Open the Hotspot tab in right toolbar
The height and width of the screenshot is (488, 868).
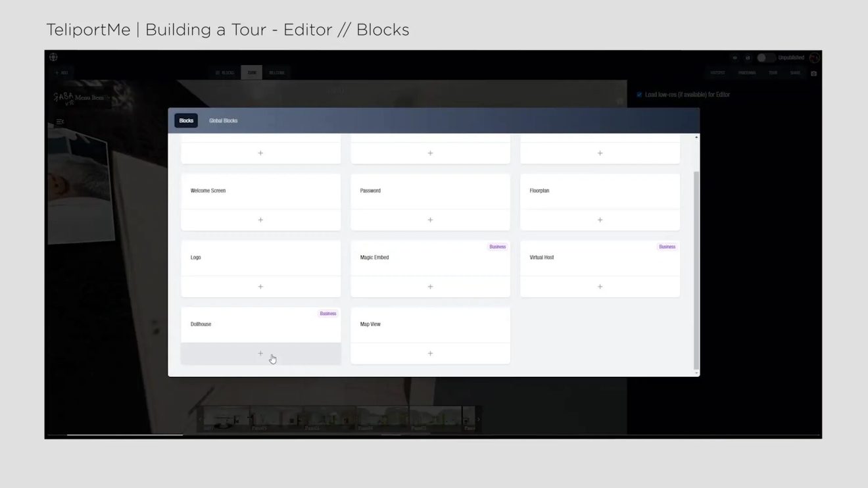pos(717,73)
